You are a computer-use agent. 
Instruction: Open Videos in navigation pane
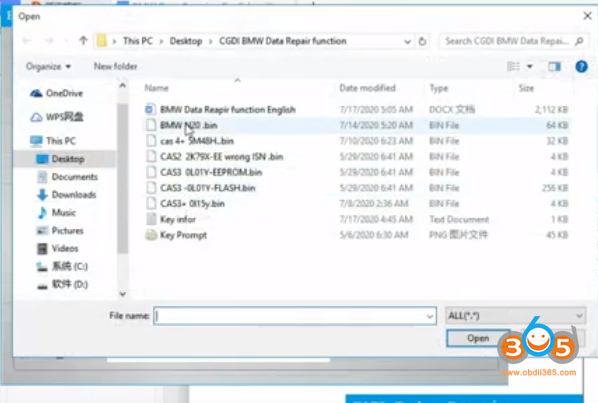click(58, 249)
